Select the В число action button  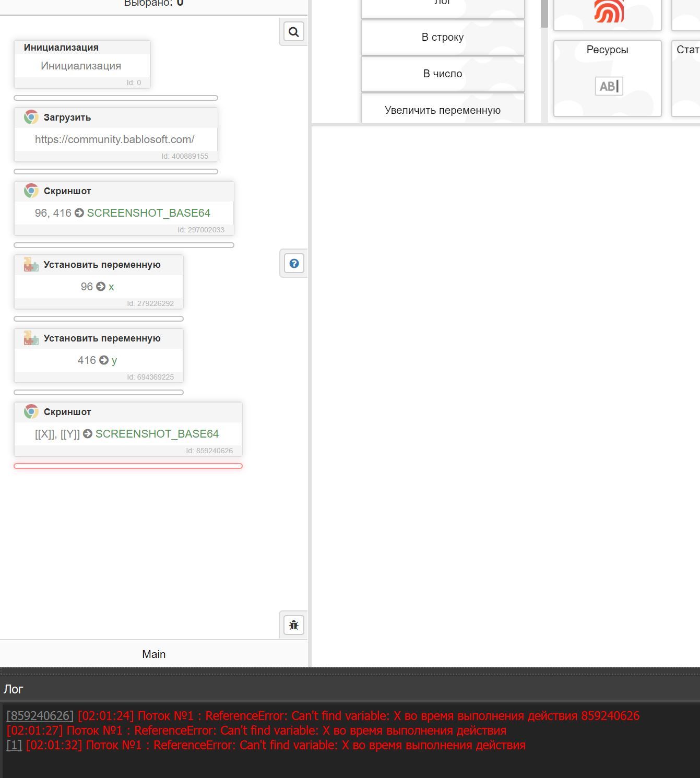pos(442,74)
